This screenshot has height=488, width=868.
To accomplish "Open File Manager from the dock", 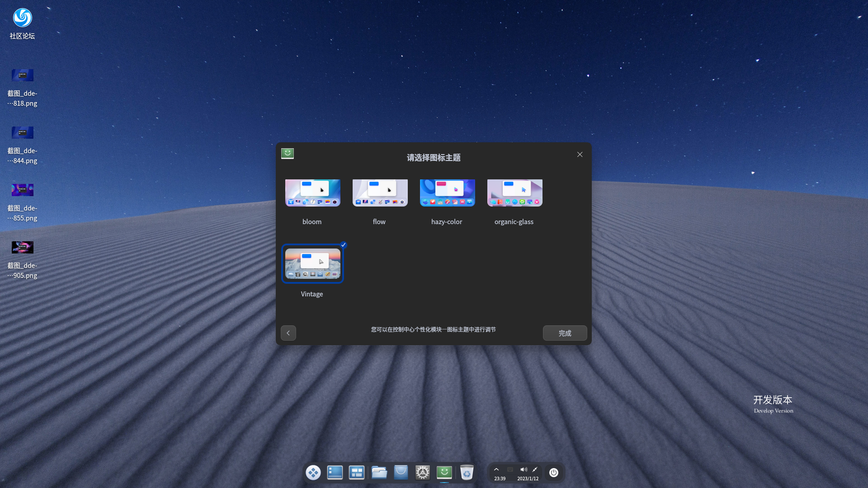I will (379, 473).
